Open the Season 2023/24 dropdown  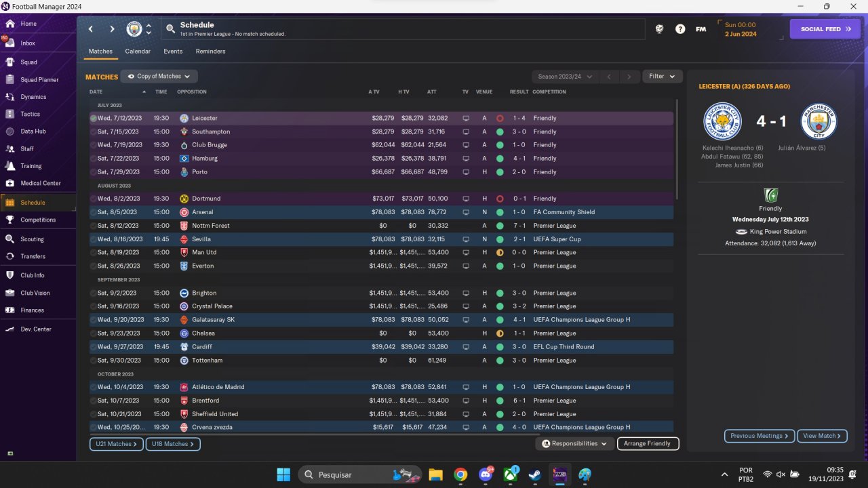pyautogui.click(x=565, y=77)
